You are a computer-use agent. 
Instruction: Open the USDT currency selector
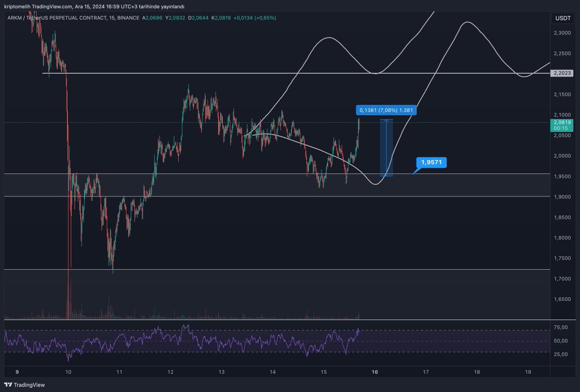(563, 18)
